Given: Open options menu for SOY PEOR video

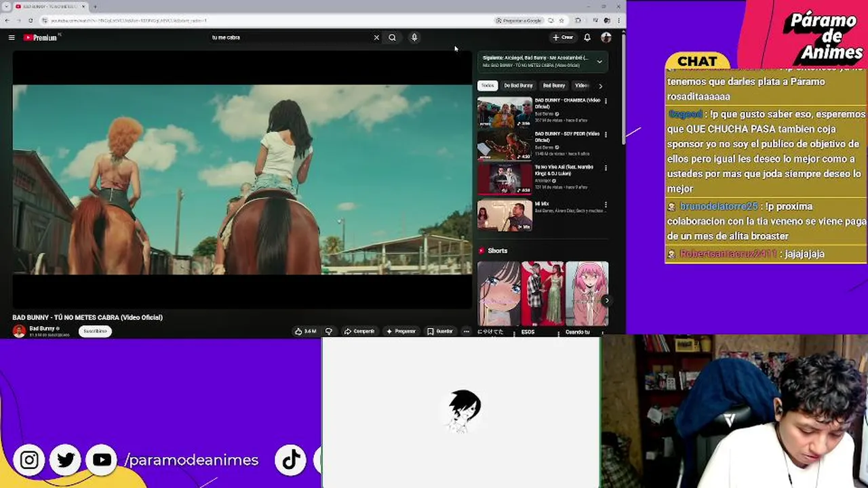Looking at the screenshot, I should tap(606, 134).
